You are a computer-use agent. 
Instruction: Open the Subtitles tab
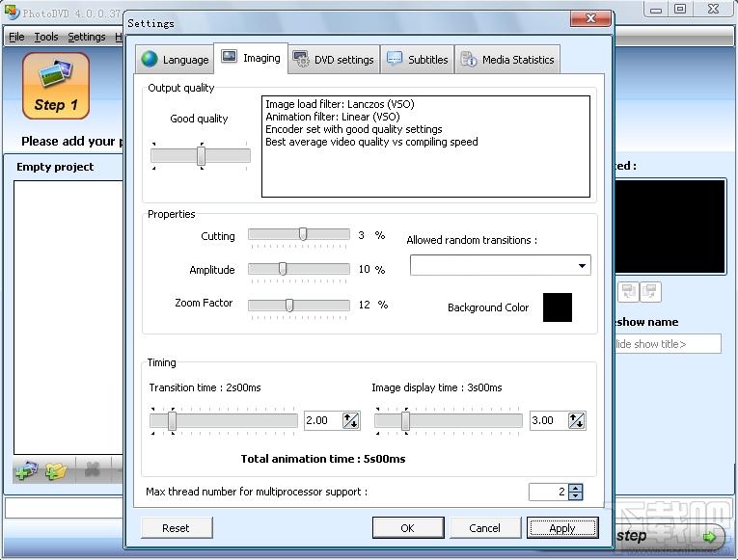[x=418, y=59]
